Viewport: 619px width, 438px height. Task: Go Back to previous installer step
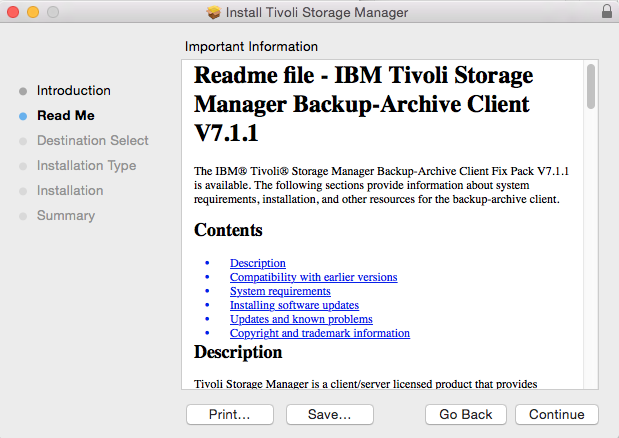tap(466, 414)
